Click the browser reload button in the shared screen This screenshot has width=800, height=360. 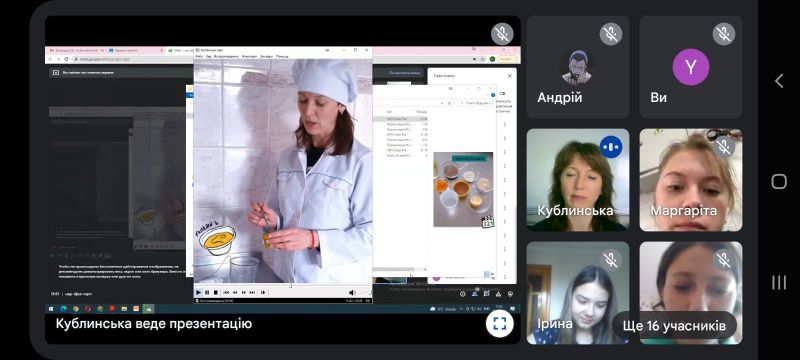[66, 59]
